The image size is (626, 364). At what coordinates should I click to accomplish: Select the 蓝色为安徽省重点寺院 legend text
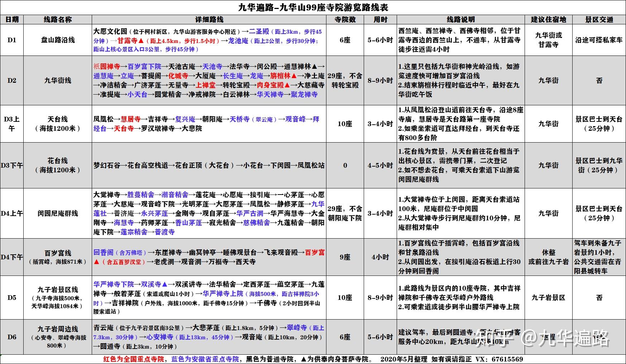click(205, 359)
